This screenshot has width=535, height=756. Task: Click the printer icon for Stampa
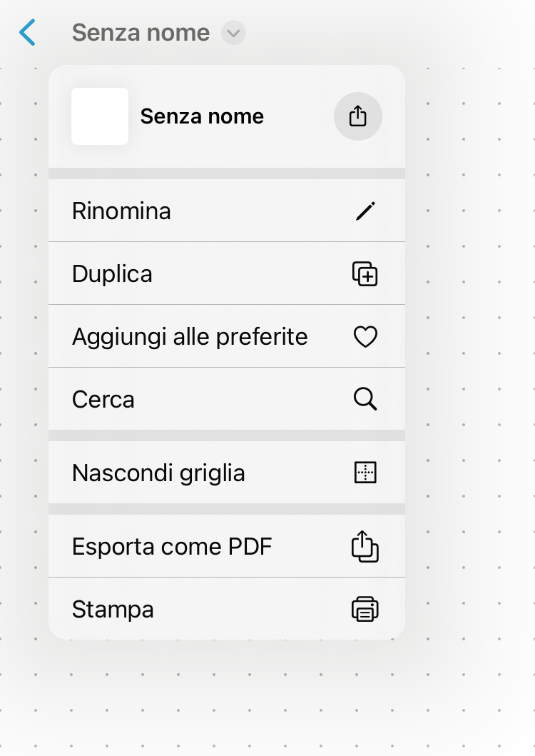[365, 610]
